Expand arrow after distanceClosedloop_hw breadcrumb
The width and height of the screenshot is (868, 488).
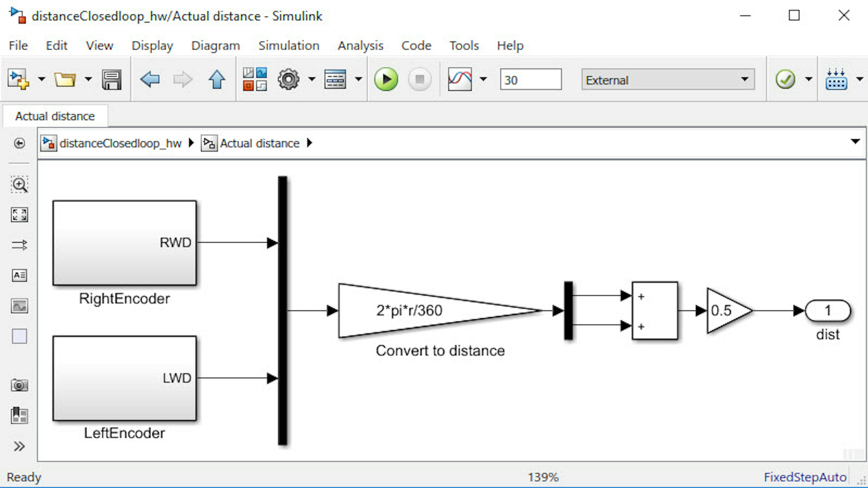[191, 143]
